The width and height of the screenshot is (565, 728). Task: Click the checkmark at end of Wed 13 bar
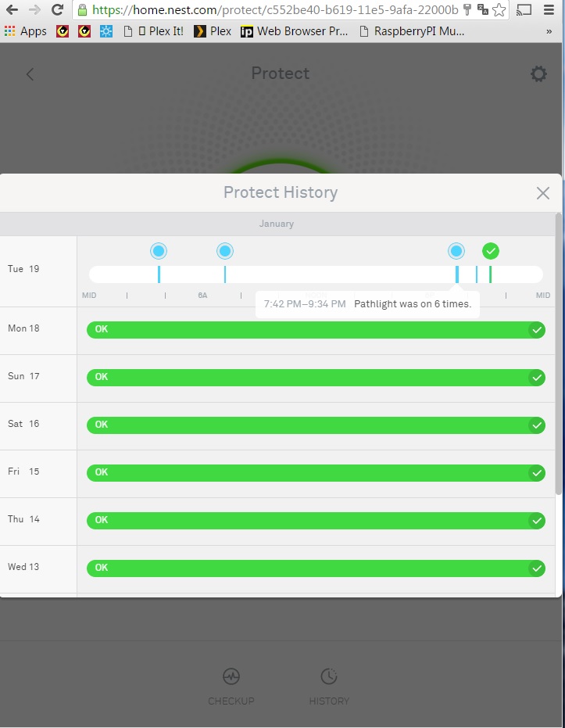click(537, 568)
